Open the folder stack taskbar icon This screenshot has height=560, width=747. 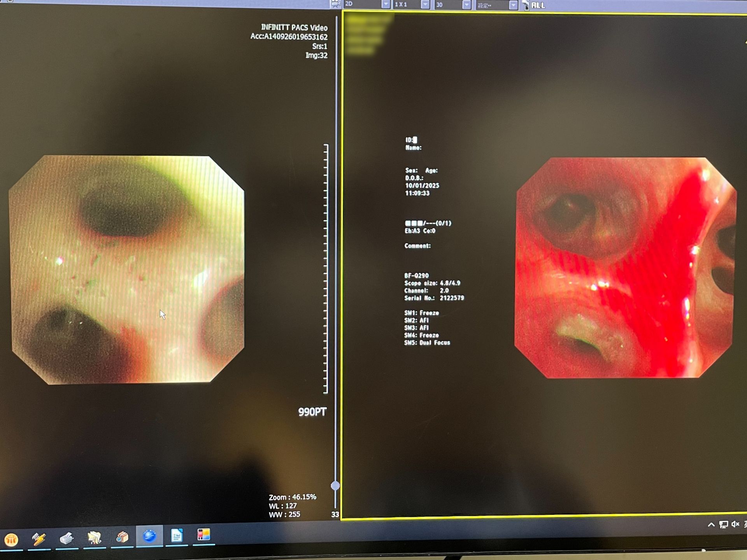[95, 538]
